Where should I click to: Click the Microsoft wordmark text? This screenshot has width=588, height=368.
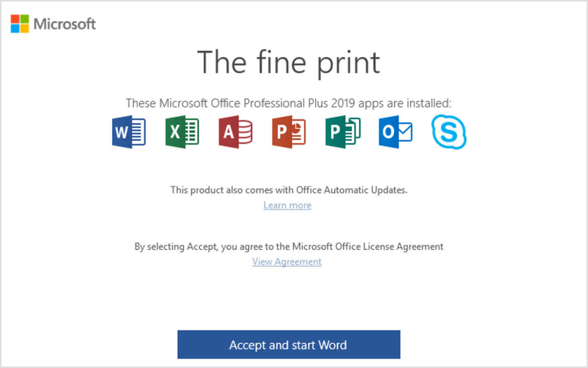coord(65,24)
